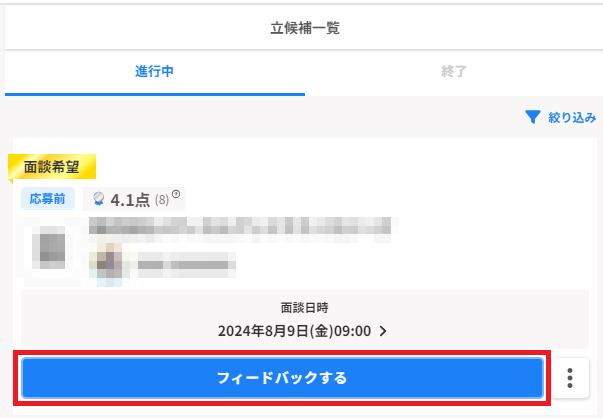Click the blue funnel filter icon
The width and height of the screenshot is (603, 418).
[x=533, y=117]
